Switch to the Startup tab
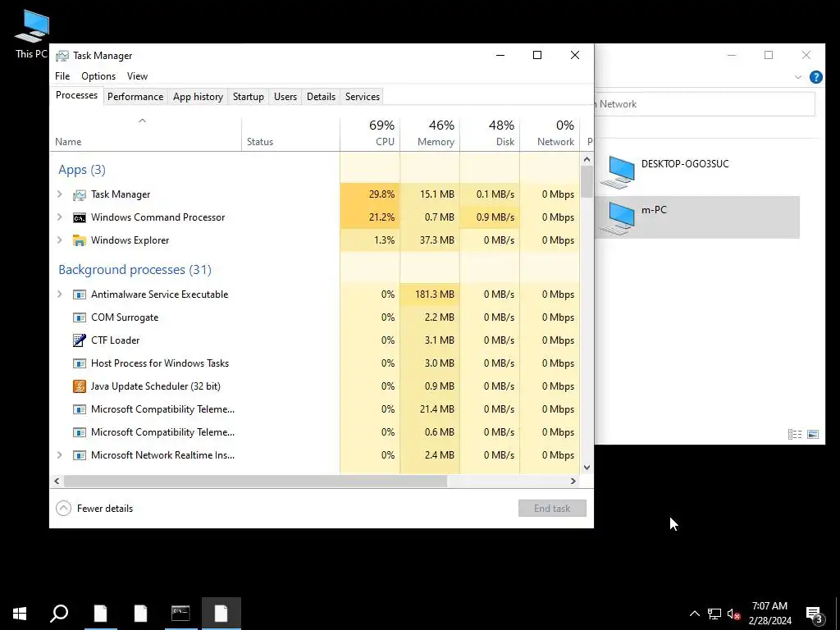The width and height of the screenshot is (840, 630). click(248, 97)
